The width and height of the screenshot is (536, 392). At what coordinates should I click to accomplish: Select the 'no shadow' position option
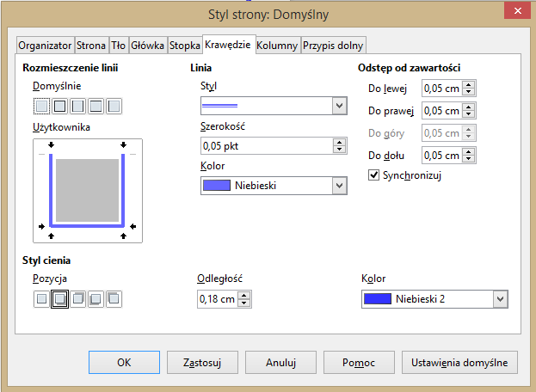pyautogui.click(x=41, y=299)
